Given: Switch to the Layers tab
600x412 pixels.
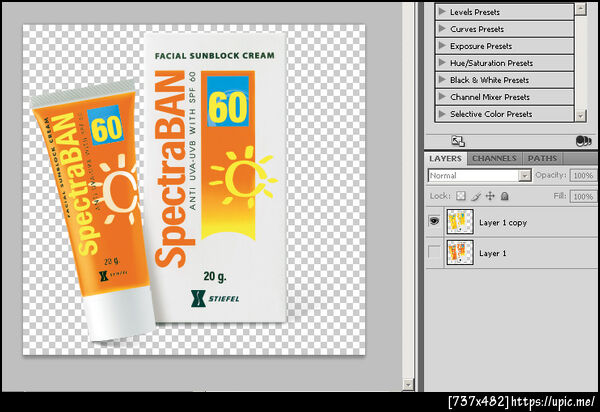Looking at the screenshot, I should [445, 158].
